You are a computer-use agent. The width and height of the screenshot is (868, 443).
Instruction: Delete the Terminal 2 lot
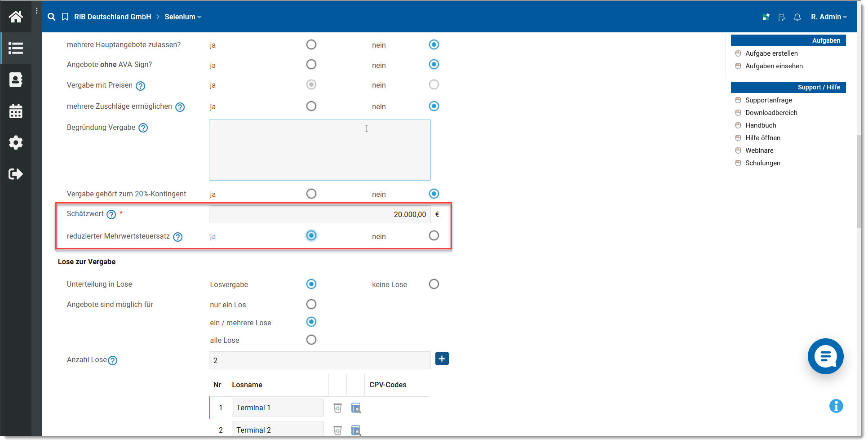click(338, 430)
